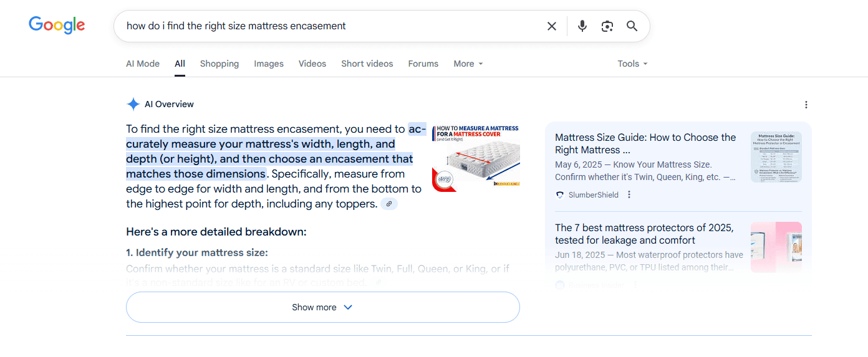Expand the More dropdown menu
The width and height of the screenshot is (868, 357).
[468, 64]
